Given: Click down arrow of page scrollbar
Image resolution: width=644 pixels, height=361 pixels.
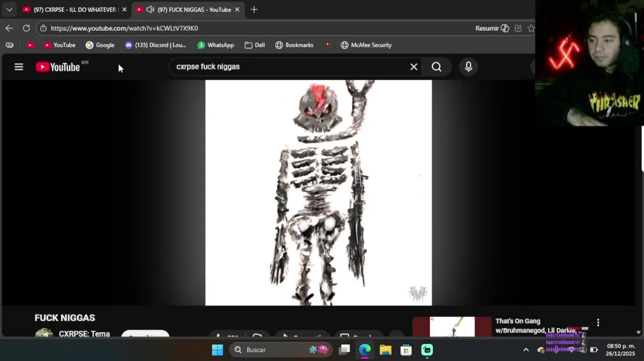Looking at the screenshot, I should coord(638,332).
